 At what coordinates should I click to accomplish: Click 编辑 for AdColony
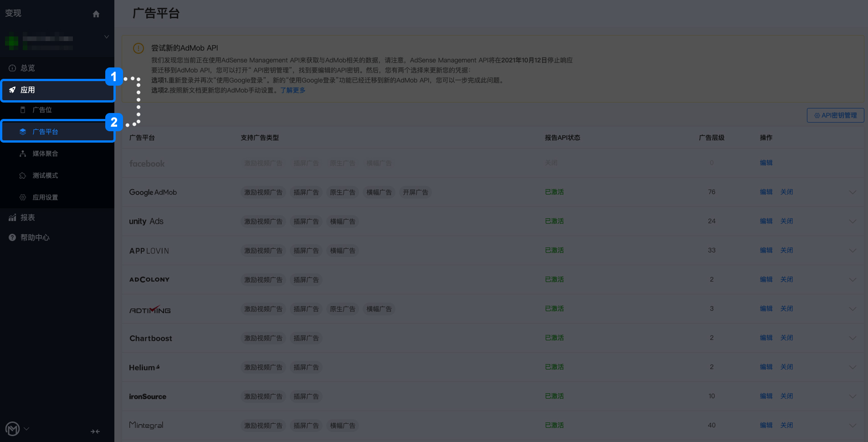[766, 279]
